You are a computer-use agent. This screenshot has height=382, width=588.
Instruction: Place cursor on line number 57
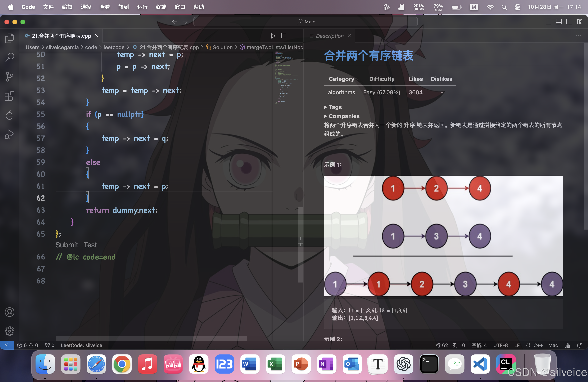point(41,138)
